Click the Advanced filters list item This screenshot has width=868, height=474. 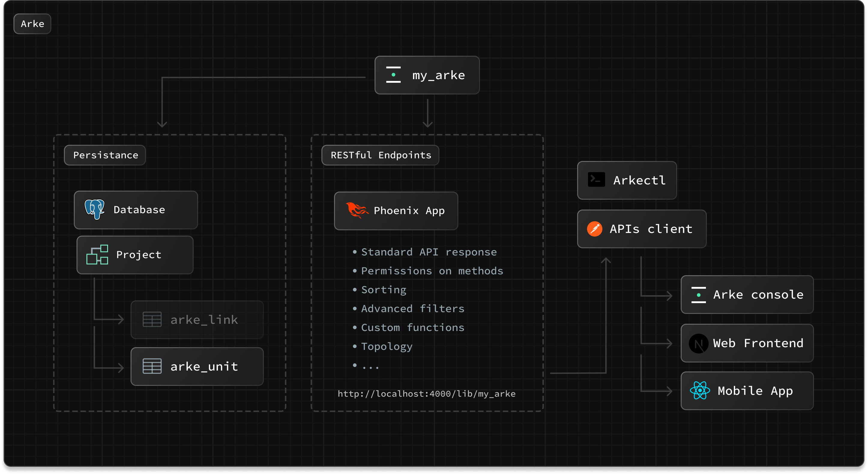412,309
